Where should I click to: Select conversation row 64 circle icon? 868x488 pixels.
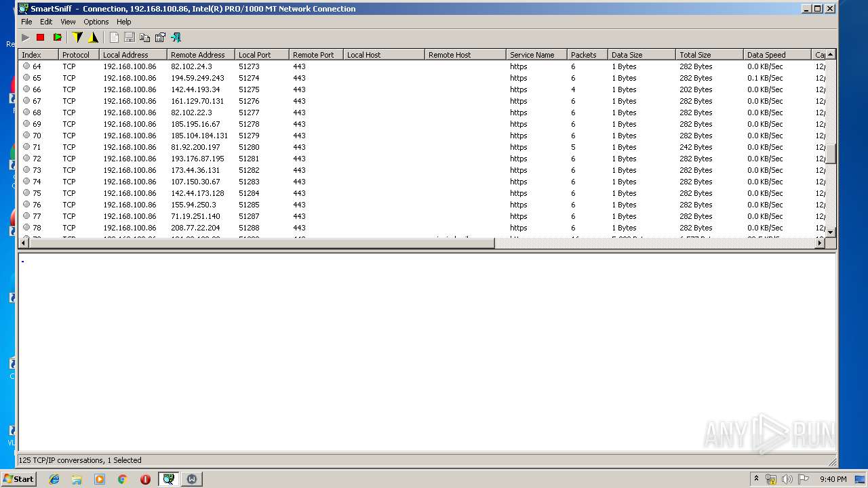(26, 66)
